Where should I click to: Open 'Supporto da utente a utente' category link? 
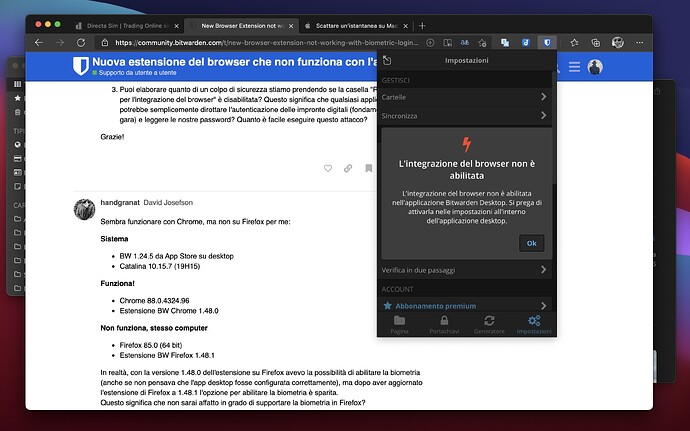pyautogui.click(x=137, y=73)
